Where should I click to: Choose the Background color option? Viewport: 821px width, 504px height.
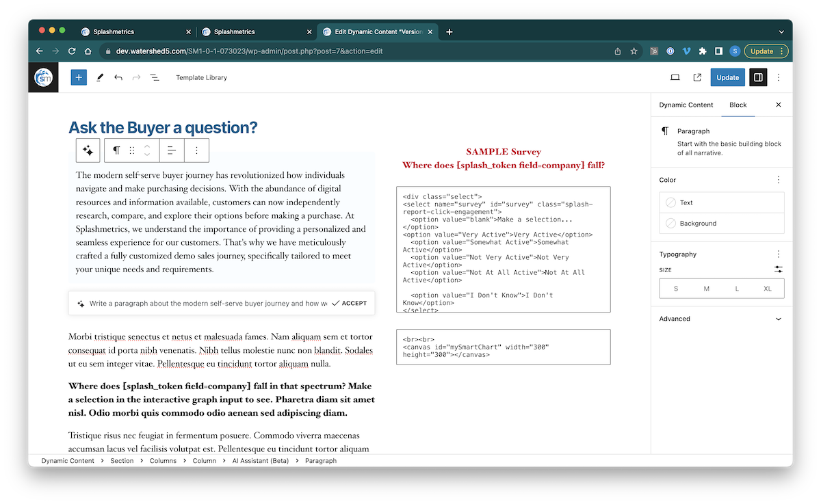tap(722, 224)
